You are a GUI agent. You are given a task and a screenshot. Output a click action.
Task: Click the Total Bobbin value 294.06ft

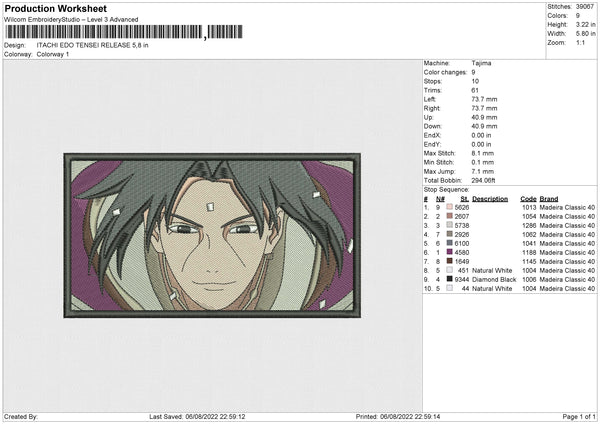484,180
